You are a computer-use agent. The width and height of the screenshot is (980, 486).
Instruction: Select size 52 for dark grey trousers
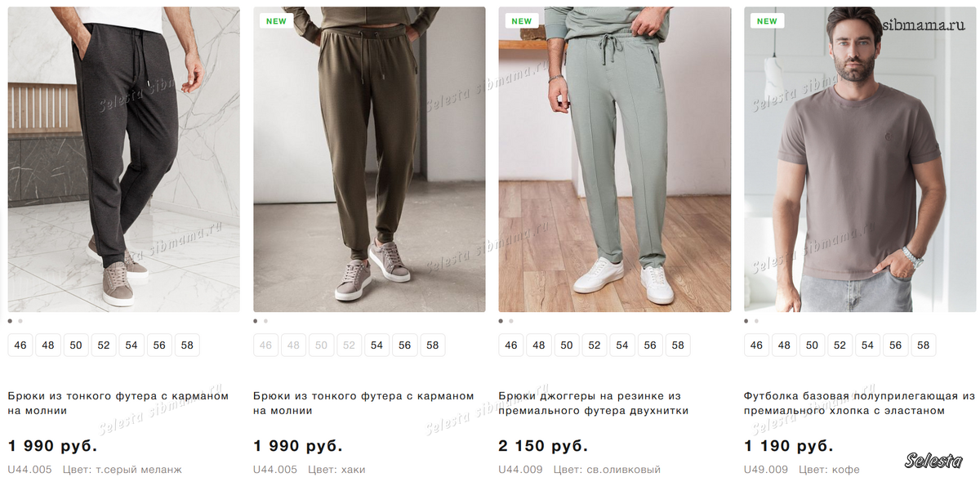coord(104,346)
